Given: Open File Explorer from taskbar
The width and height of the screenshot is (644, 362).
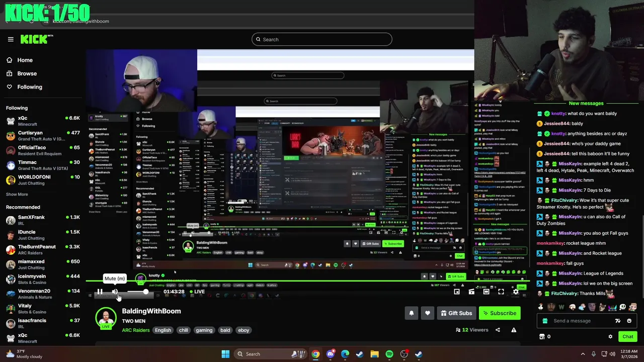Looking at the screenshot, I should coord(374,354).
